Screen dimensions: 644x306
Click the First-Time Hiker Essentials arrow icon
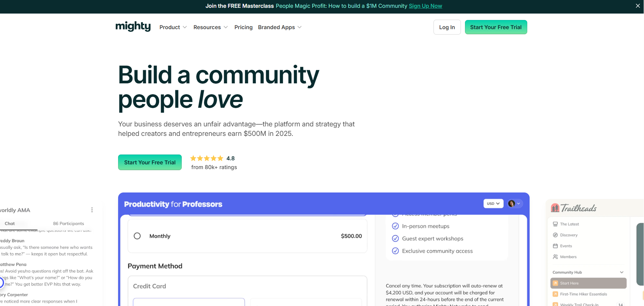[555, 294]
